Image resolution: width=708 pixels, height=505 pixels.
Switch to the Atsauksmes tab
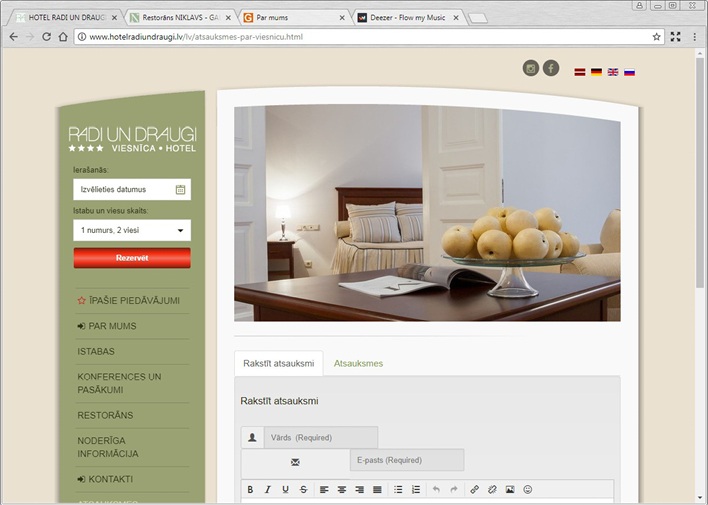[x=358, y=364]
